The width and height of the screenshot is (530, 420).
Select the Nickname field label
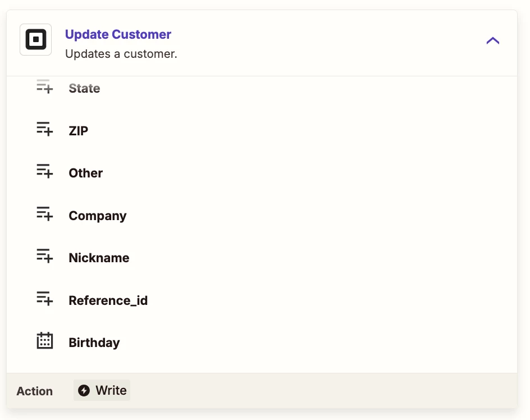coord(99,258)
